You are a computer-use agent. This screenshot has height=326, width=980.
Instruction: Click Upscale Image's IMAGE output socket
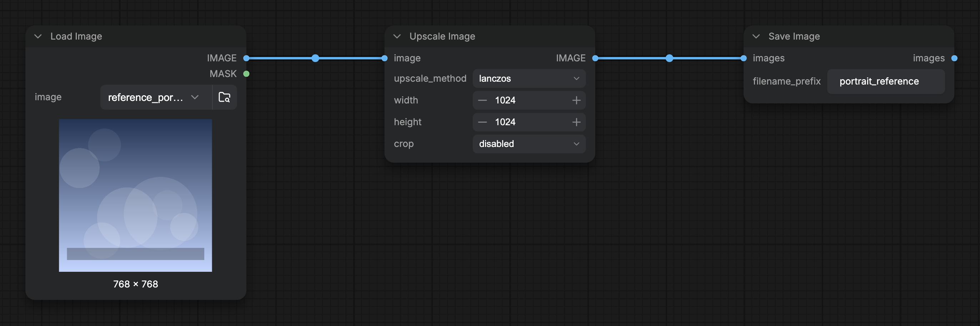pyautogui.click(x=595, y=58)
